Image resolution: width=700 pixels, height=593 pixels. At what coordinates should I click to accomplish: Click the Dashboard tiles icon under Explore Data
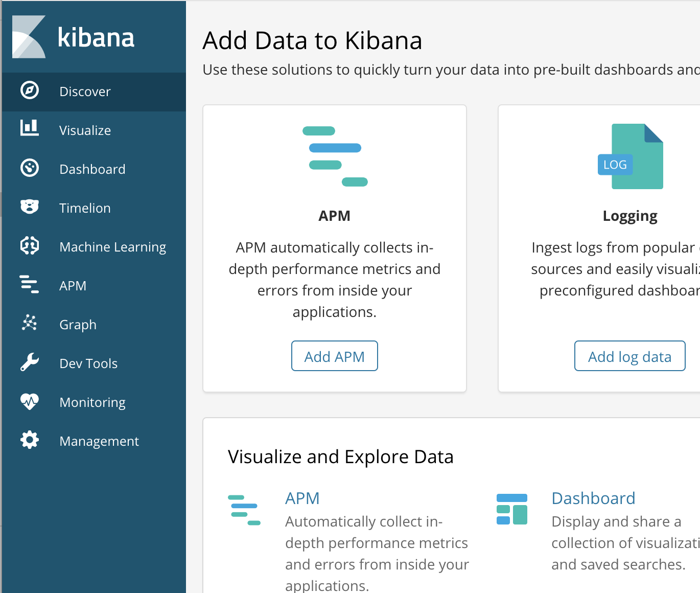point(512,509)
